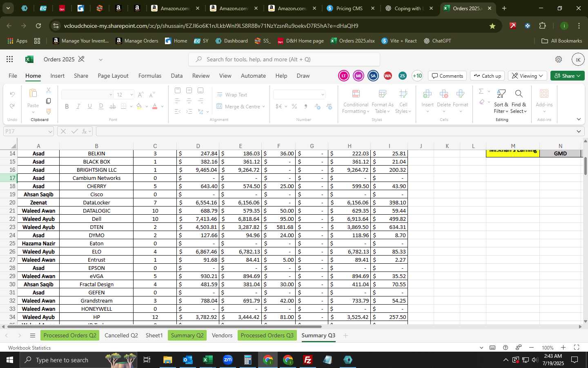588x368 pixels.
Task: Collapse the ribbon with the chevron
Action: 579,119
